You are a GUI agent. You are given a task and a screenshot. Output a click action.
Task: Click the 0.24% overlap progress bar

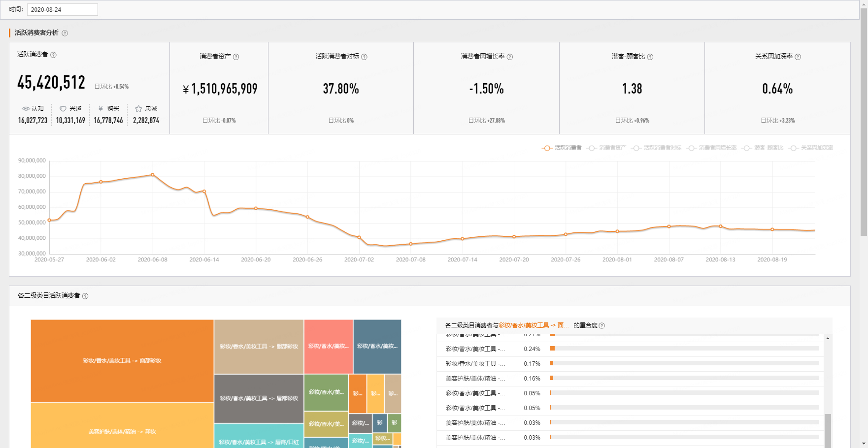pos(684,349)
